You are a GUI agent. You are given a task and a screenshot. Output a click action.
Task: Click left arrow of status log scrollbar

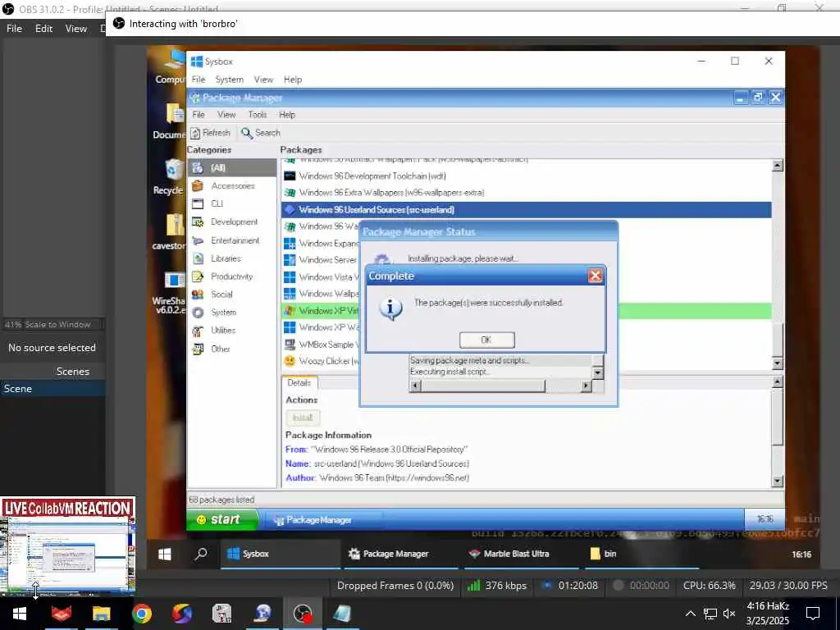(414, 386)
